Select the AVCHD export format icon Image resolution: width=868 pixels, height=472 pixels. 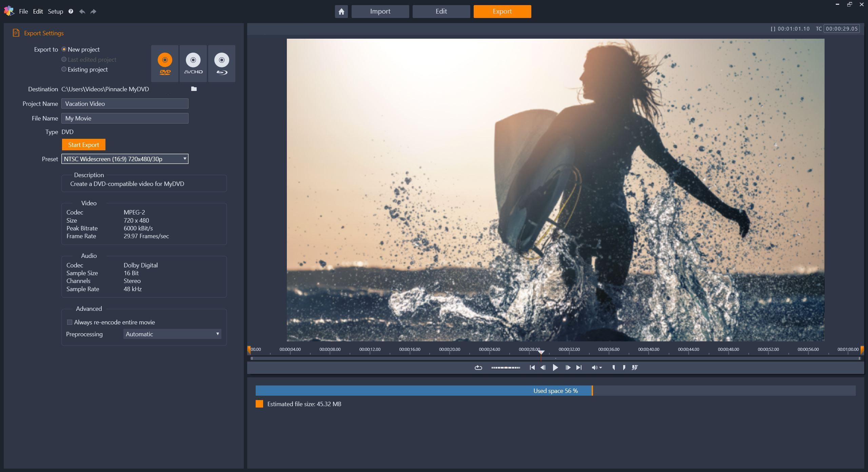tap(193, 63)
